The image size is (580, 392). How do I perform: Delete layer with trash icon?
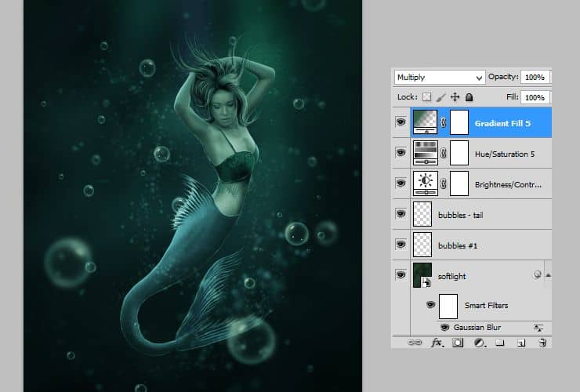[x=542, y=343]
